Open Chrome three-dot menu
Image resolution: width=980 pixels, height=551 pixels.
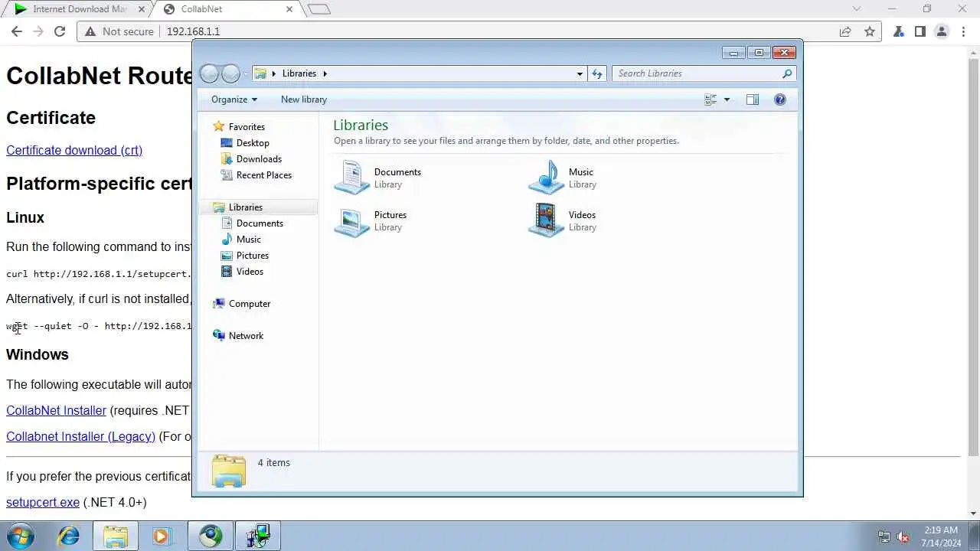coord(963,31)
